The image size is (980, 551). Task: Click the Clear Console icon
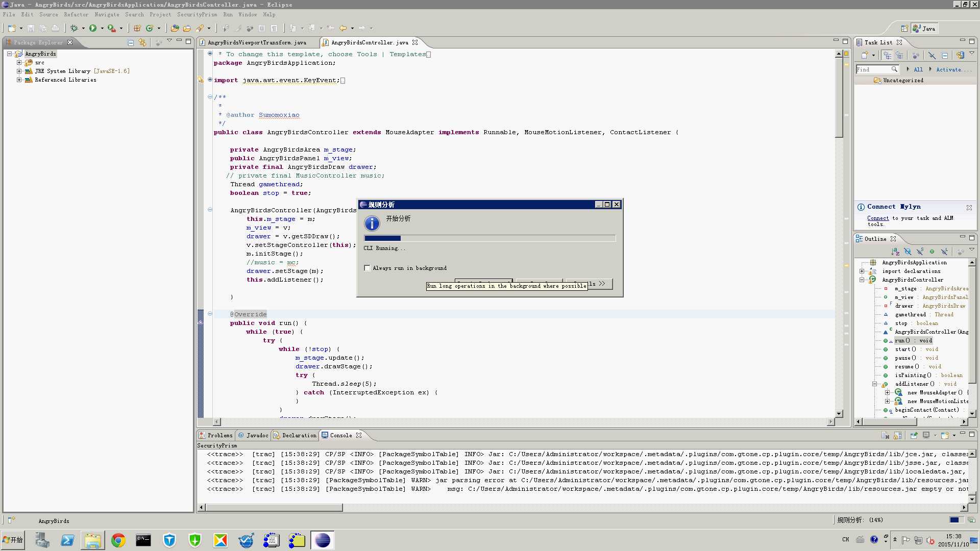click(x=886, y=435)
